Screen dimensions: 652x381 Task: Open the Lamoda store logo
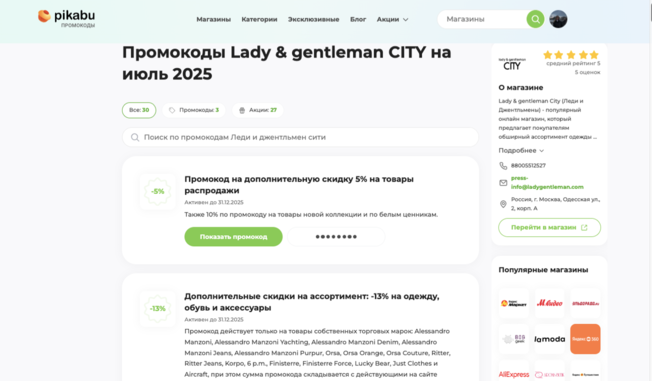point(549,339)
